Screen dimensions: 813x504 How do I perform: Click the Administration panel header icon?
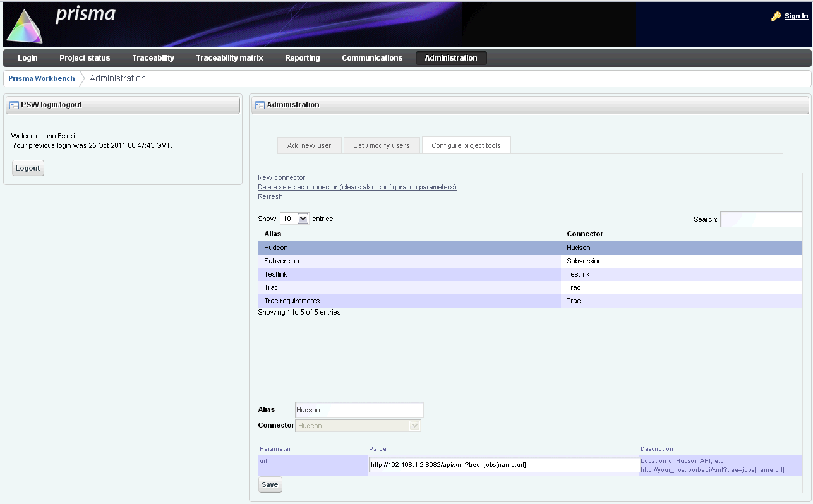click(x=260, y=104)
